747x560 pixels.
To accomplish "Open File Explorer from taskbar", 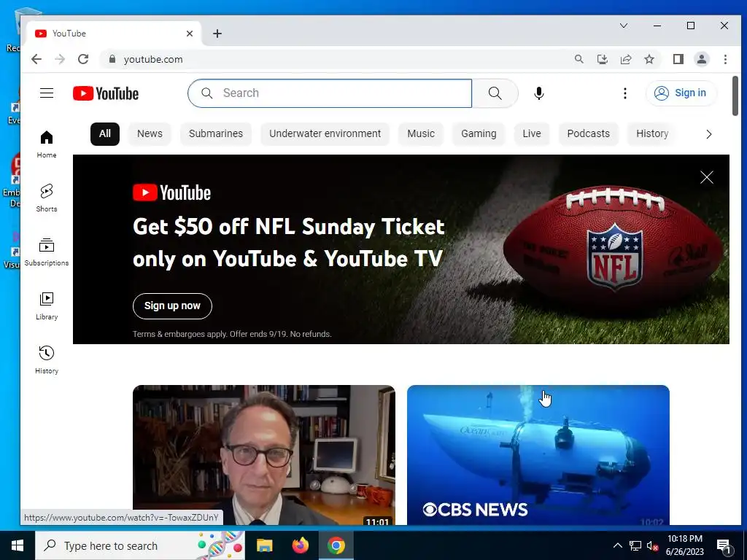I will pos(264,545).
